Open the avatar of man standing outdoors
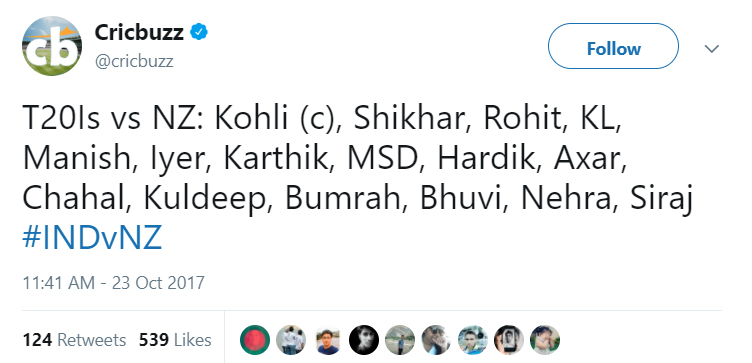752x363 pixels. pyautogui.click(x=400, y=340)
